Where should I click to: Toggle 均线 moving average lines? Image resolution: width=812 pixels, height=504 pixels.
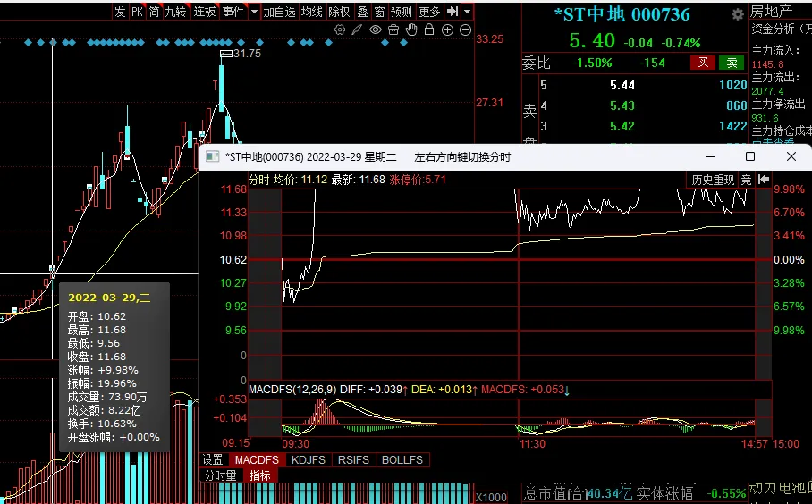[312, 12]
